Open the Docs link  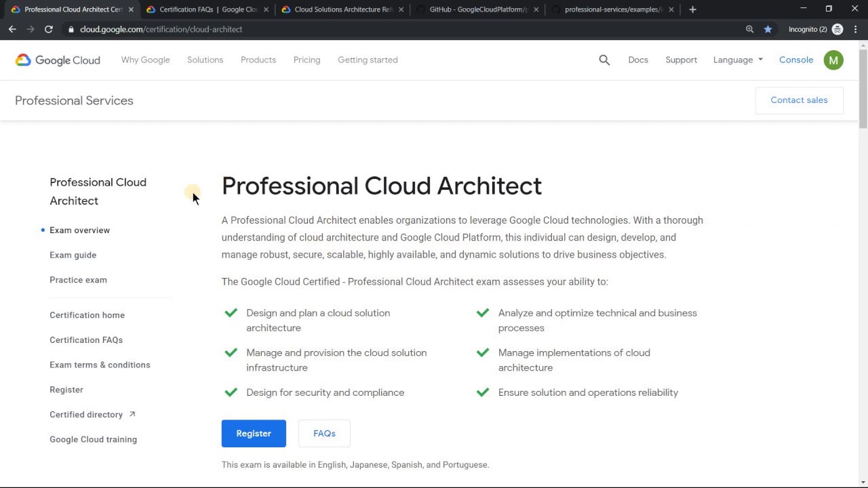638,60
